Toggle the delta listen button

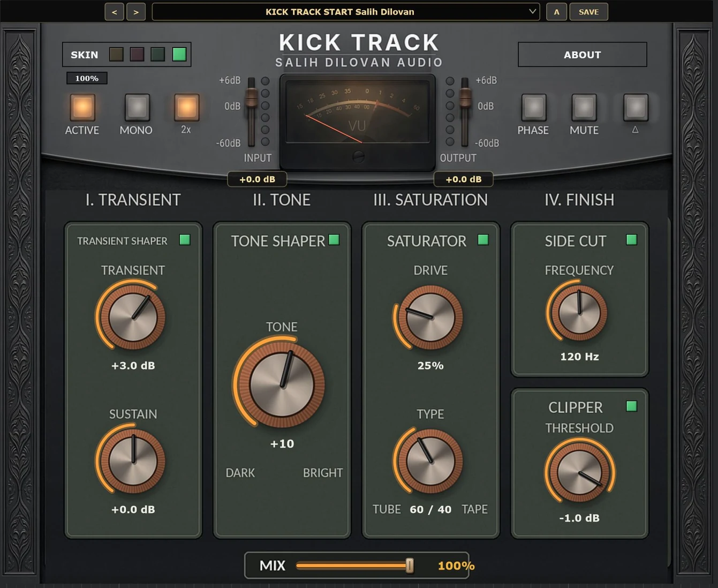pyautogui.click(x=636, y=107)
